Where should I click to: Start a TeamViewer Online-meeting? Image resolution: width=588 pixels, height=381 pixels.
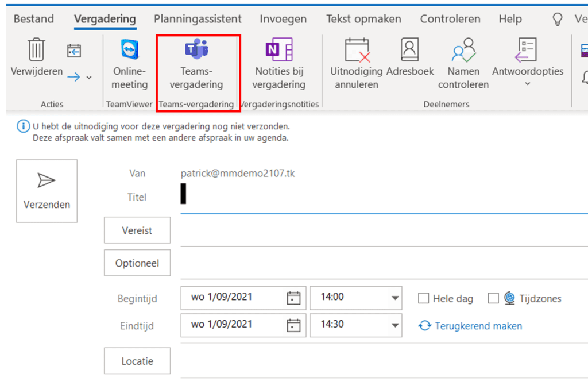[x=129, y=64]
